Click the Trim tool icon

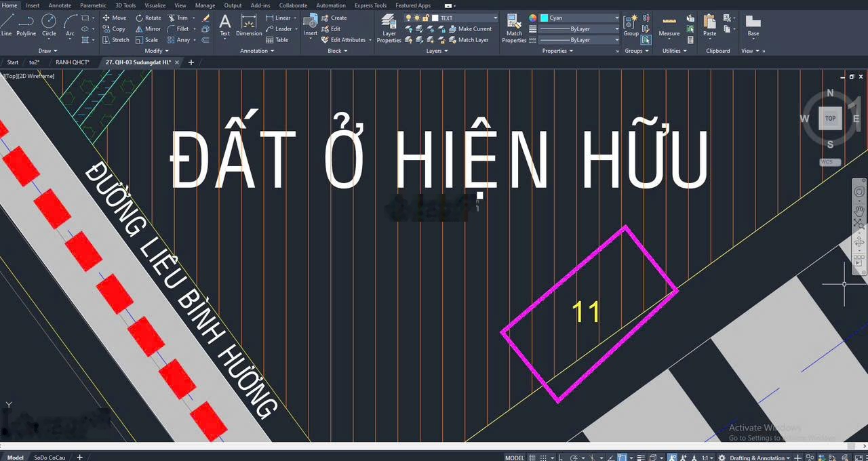[178, 18]
